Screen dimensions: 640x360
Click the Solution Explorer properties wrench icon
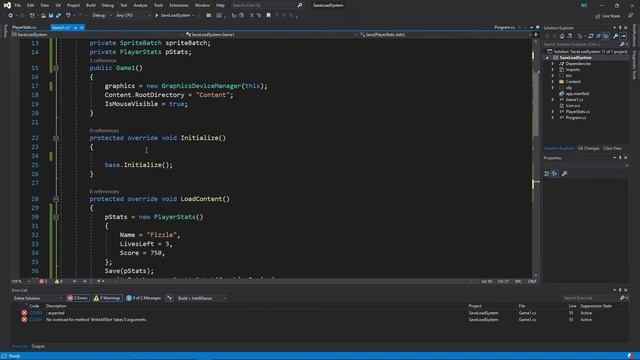616,36
